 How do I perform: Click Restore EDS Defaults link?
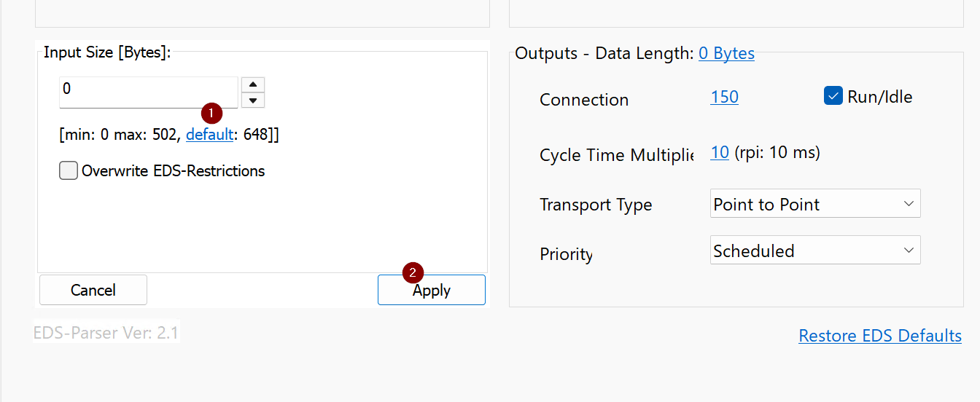880,336
